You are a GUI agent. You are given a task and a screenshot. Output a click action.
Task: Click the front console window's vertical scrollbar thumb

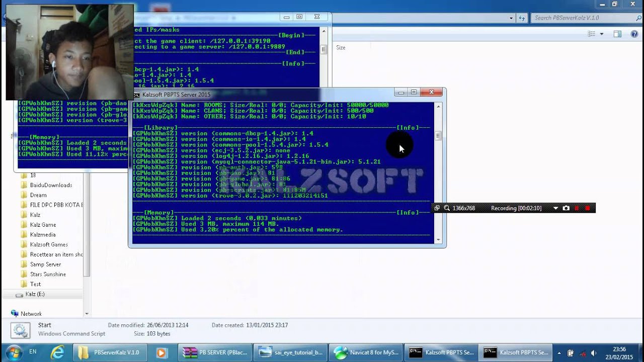tap(438, 136)
